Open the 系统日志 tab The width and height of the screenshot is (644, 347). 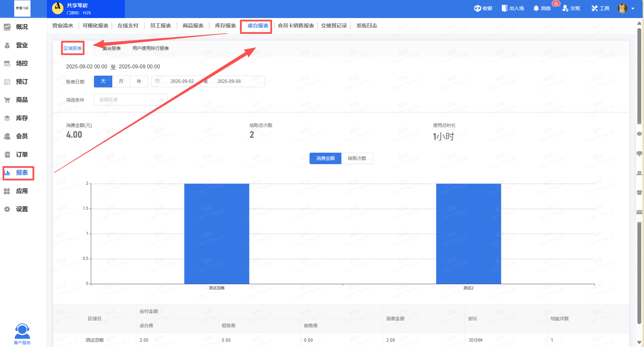[367, 26]
